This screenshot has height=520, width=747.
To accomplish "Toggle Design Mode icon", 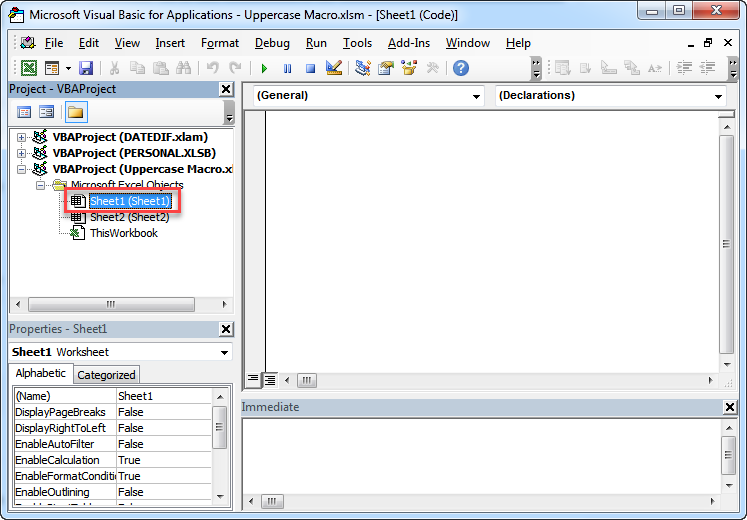I will (x=334, y=68).
